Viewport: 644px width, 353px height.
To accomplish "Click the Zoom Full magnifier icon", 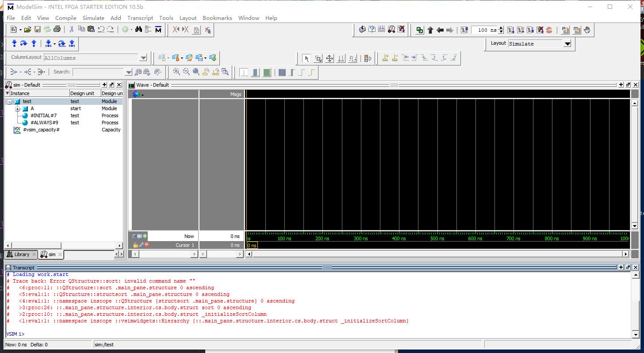I will pyautogui.click(x=196, y=72).
